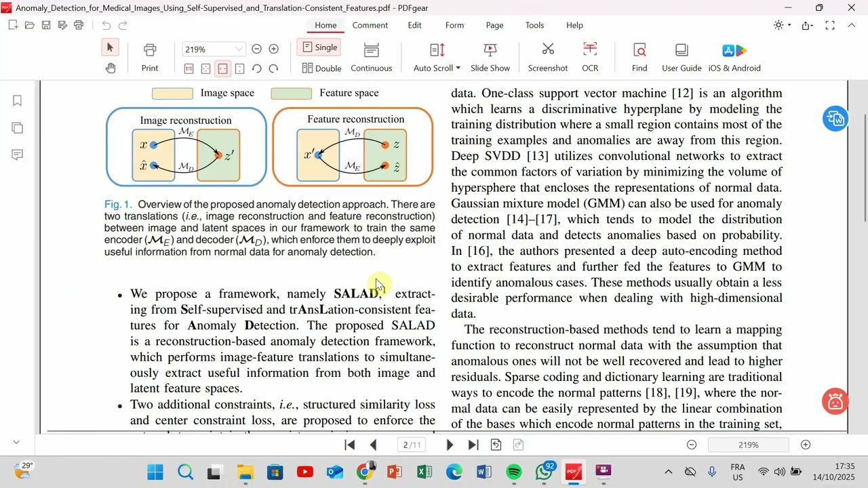
Task: Save the document with the floppy icon
Action: pyautogui.click(x=46, y=25)
